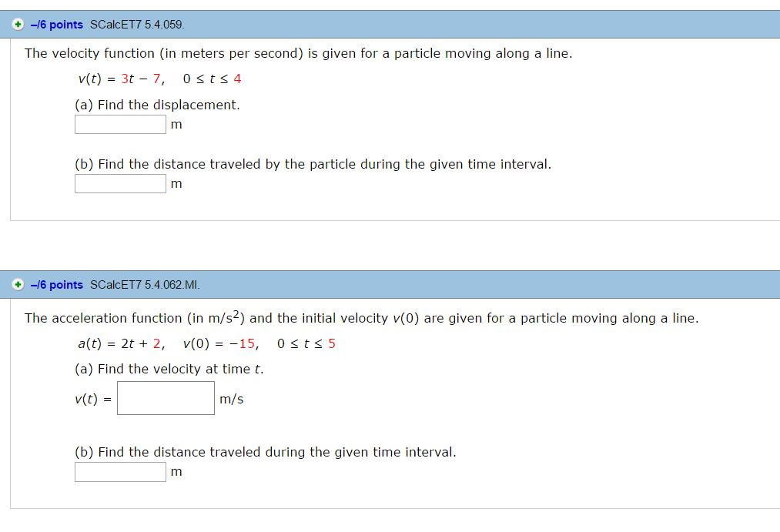Viewport: 780px width, 532px height.
Task: Click the distance answer box of problem 5.4.062
Action: click(120, 471)
